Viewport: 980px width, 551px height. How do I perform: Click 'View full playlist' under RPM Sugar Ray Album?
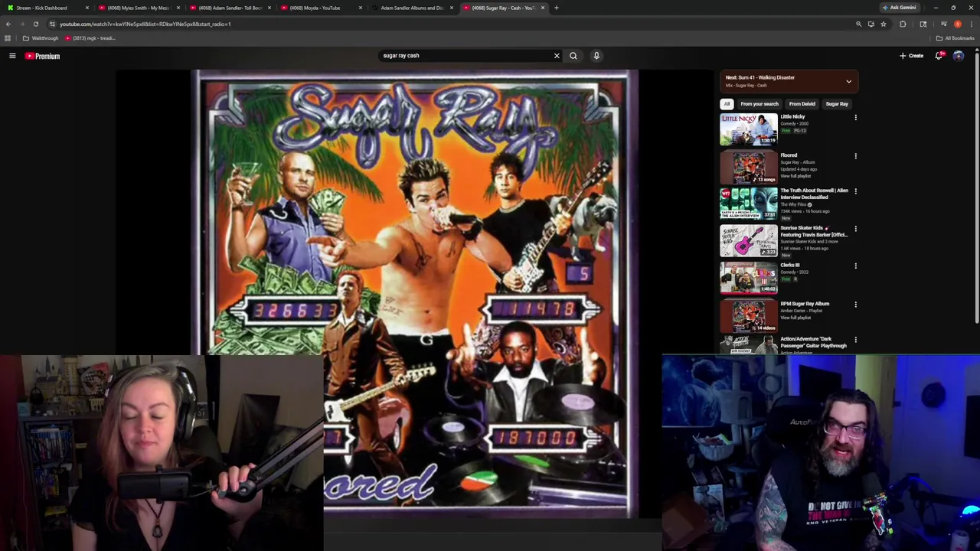point(795,318)
